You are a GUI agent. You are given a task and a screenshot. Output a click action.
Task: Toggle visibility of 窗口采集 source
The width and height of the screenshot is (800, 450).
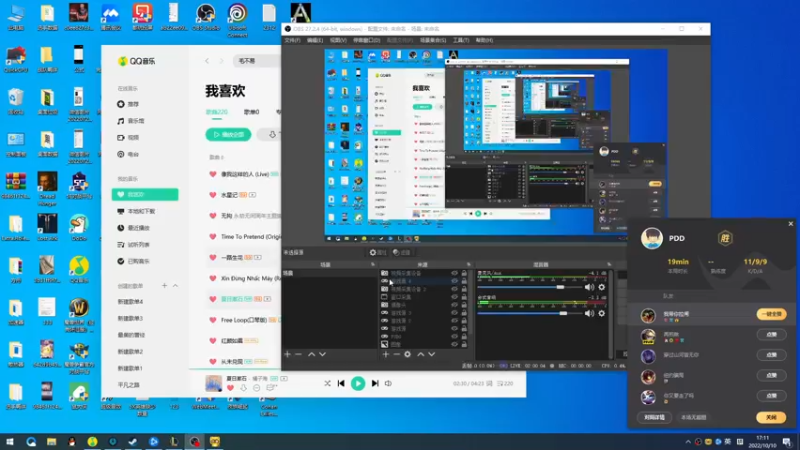click(x=454, y=297)
